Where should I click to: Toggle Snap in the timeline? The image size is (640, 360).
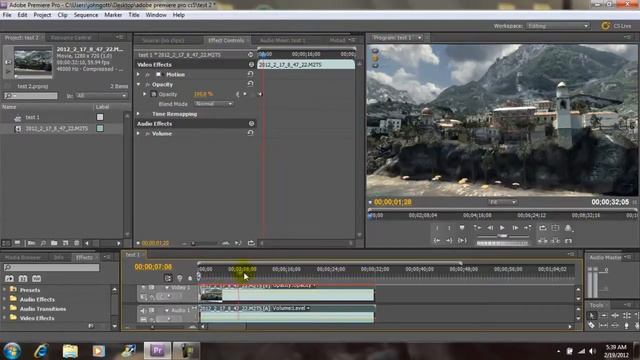click(168, 278)
